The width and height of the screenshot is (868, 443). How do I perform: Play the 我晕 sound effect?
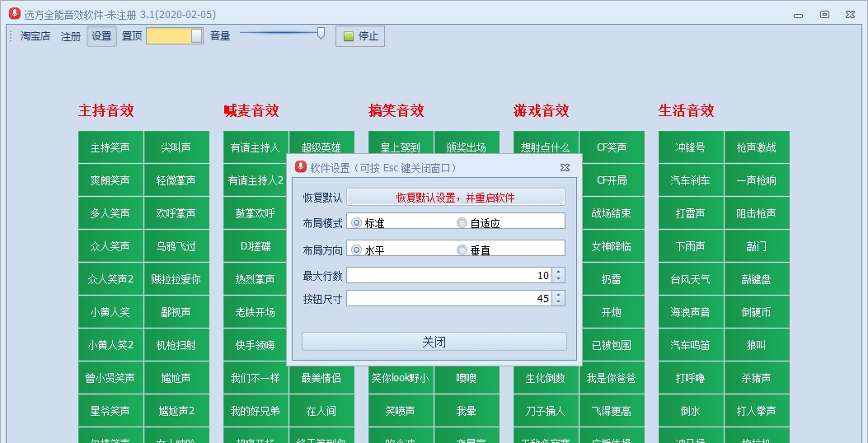point(467,410)
